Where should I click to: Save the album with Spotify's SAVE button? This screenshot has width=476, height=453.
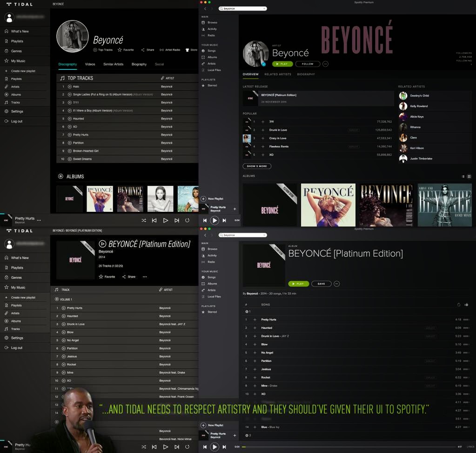coord(321,284)
